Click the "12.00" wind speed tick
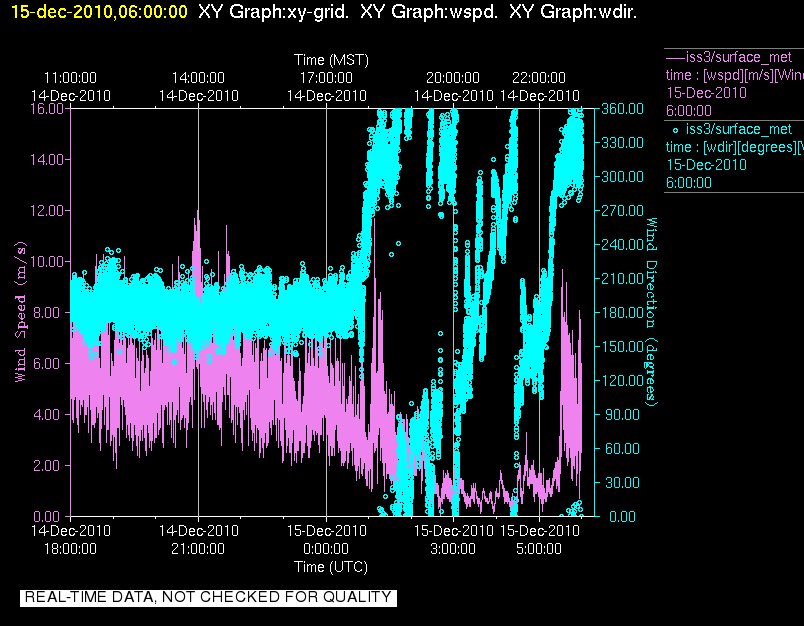The width and height of the screenshot is (804, 626). (x=47, y=211)
